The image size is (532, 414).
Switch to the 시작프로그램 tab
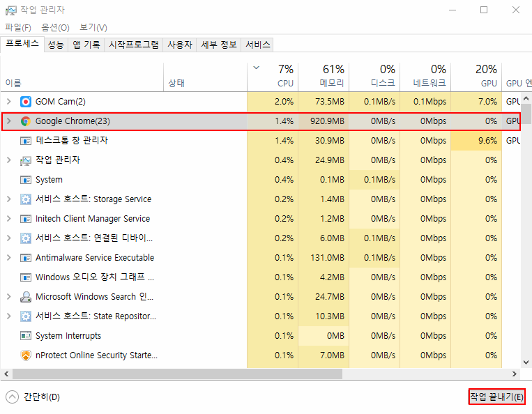134,45
